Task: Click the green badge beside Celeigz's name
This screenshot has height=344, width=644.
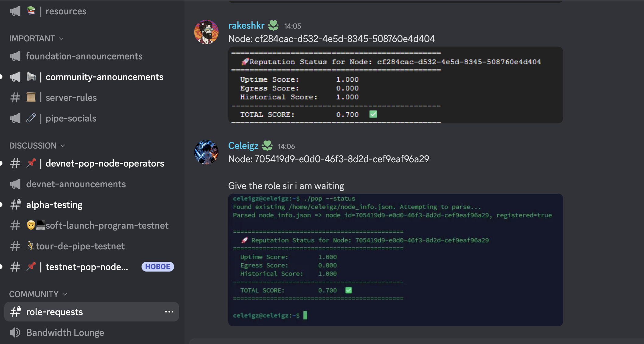Action: [x=267, y=146]
